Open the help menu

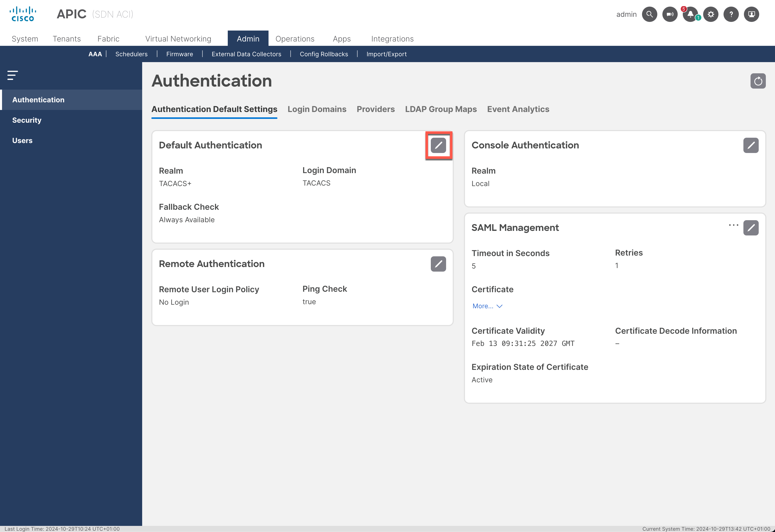coord(731,14)
